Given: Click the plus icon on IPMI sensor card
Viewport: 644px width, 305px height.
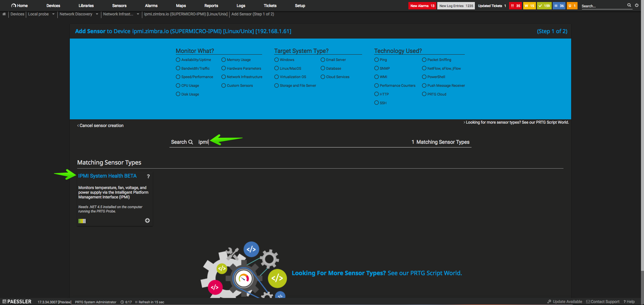Looking at the screenshot, I should (x=147, y=221).
